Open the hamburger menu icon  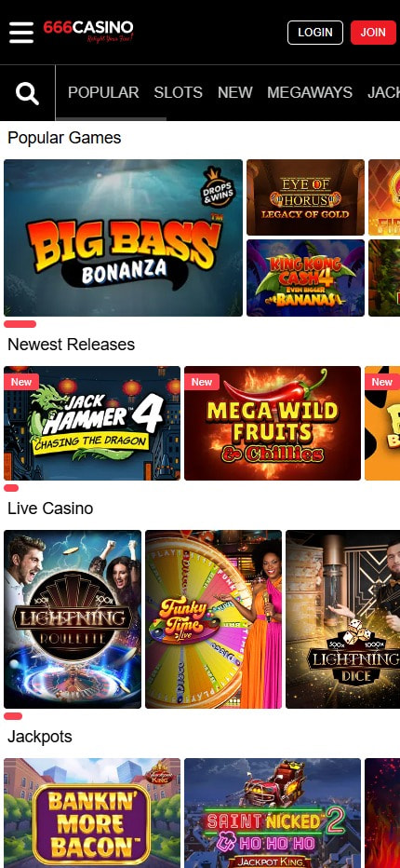(21, 32)
